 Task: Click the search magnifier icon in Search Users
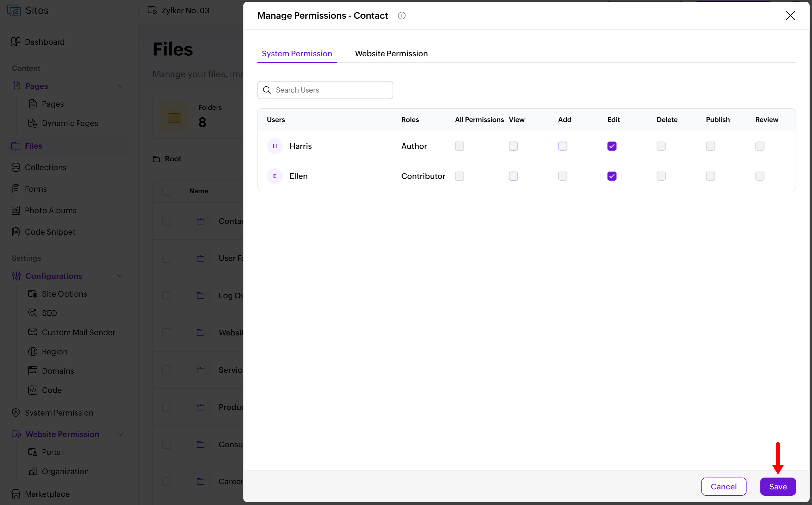pos(267,90)
